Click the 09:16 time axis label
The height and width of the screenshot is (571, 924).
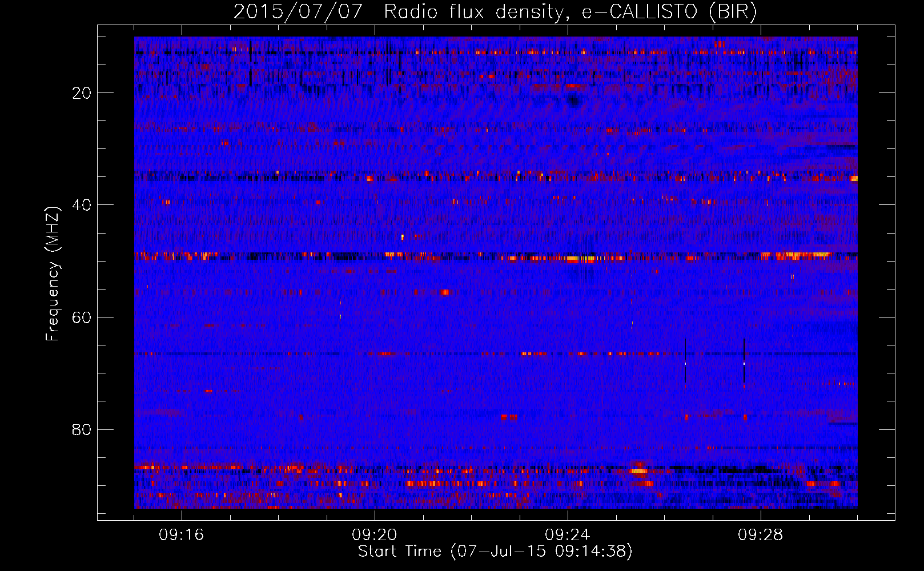pyautogui.click(x=182, y=535)
